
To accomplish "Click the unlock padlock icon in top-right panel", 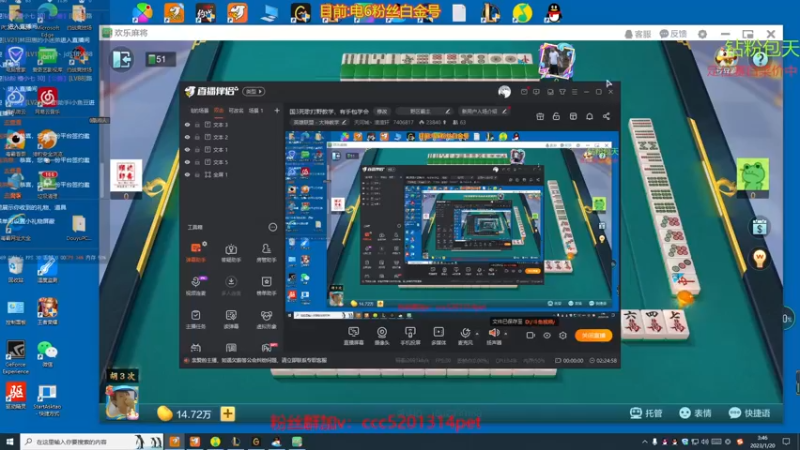I will (x=556, y=117).
